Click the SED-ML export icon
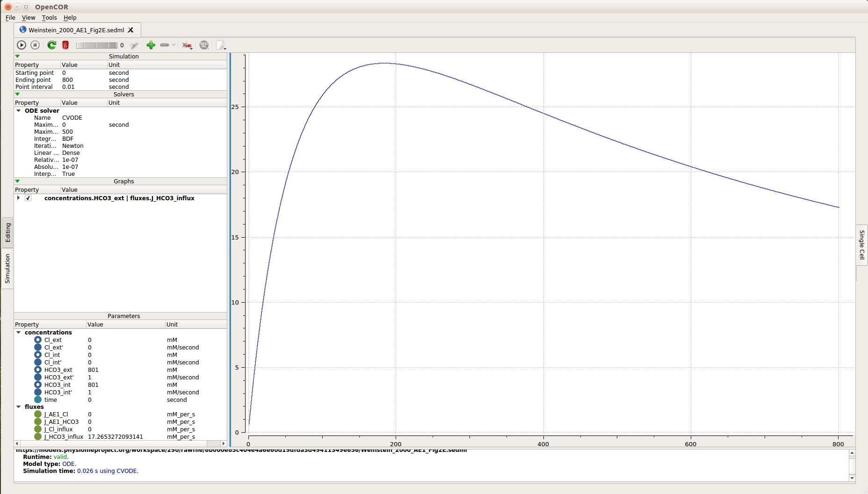 pos(204,45)
